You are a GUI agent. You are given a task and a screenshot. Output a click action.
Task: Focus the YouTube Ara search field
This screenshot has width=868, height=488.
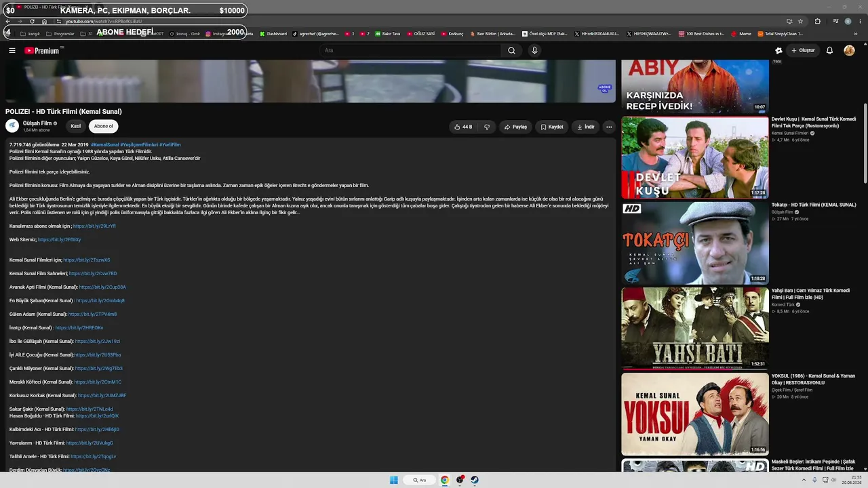point(410,50)
